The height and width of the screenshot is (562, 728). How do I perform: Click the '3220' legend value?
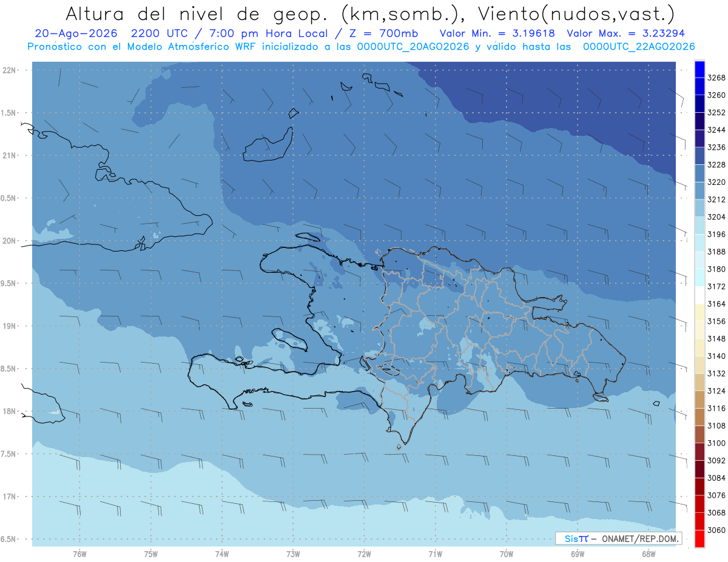(716, 182)
